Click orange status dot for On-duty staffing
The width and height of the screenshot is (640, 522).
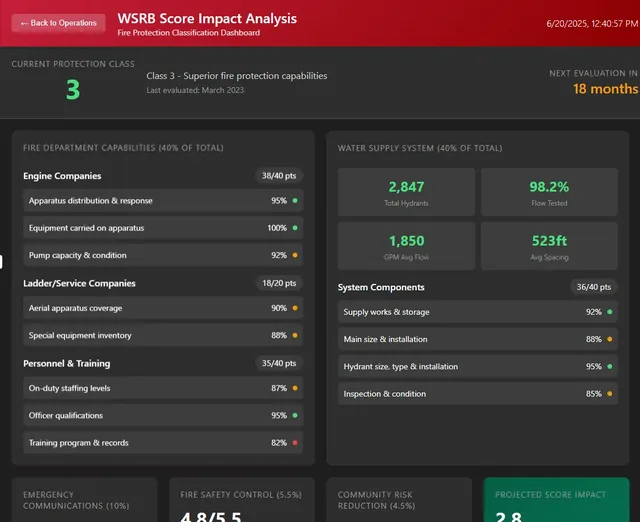295,388
